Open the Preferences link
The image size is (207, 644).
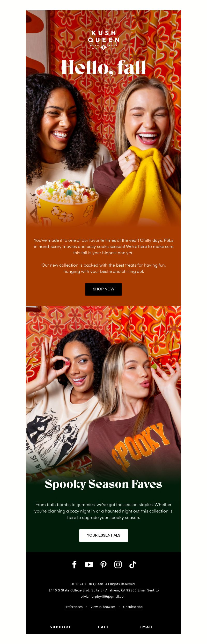pos(73,607)
